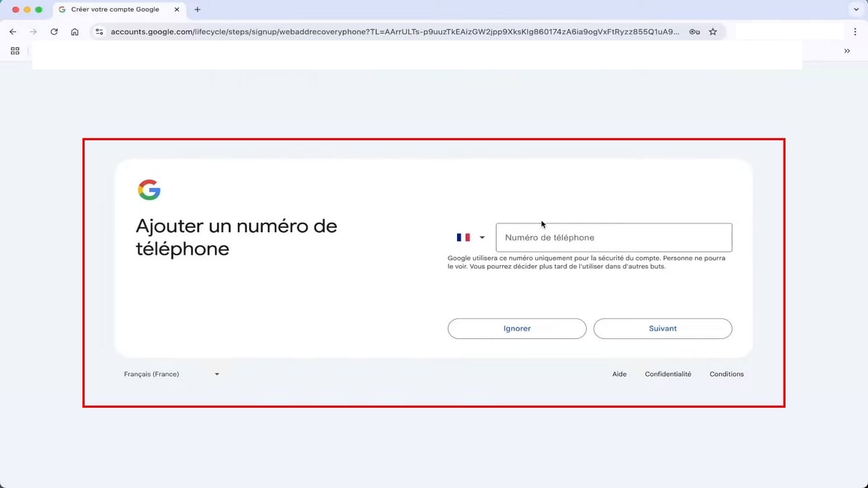
Task: Open a new browser tab
Action: click(197, 9)
